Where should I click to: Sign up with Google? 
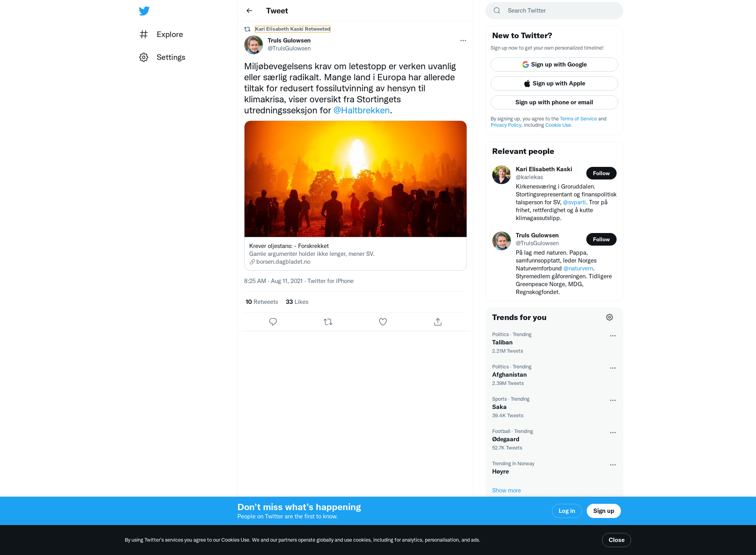(x=554, y=65)
